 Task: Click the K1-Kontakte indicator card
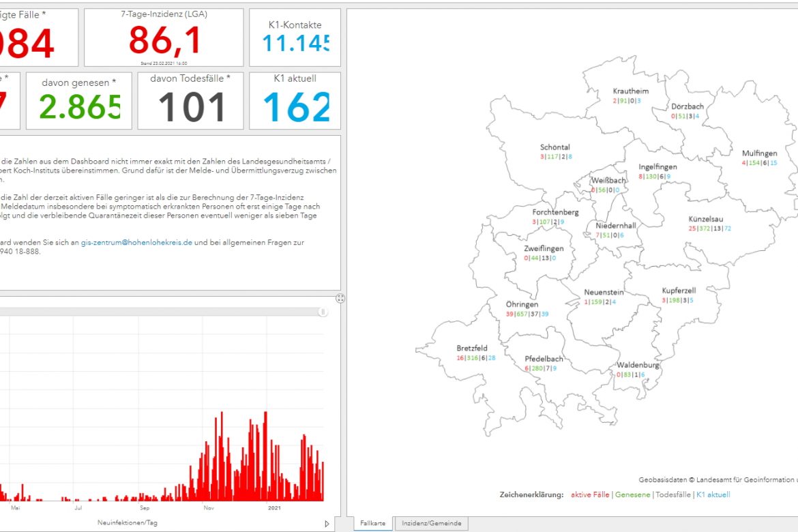point(295,38)
